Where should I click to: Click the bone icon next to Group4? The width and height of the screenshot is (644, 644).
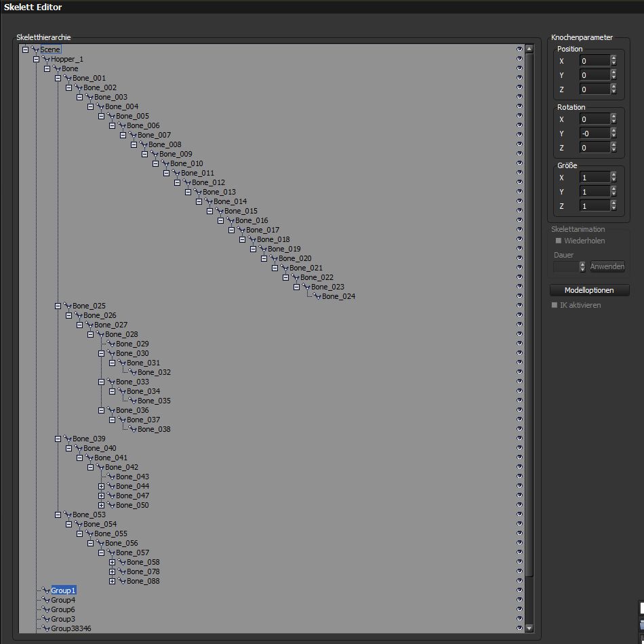(x=45, y=600)
